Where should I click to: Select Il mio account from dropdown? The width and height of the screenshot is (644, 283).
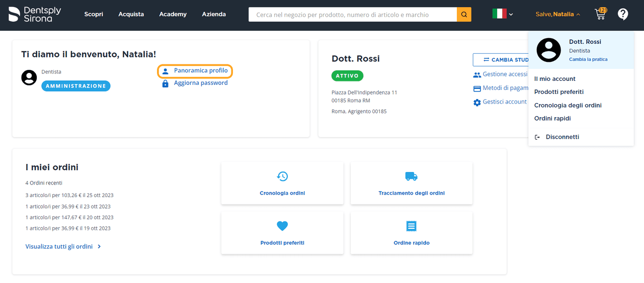555,79
